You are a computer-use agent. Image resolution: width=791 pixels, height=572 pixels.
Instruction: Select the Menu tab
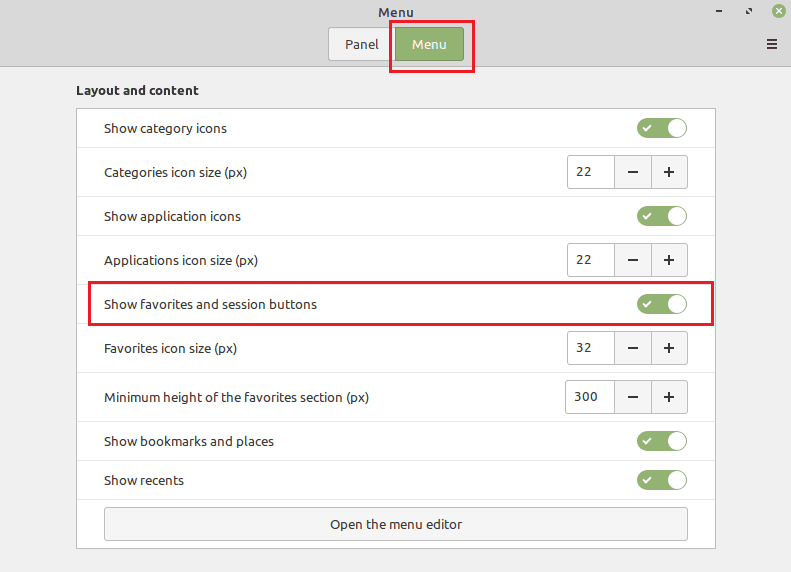pos(429,44)
